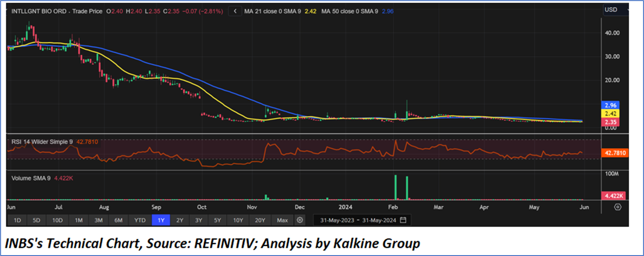
Task: Open the range settings gear next to Max
Action: pyautogui.click(x=300, y=220)
